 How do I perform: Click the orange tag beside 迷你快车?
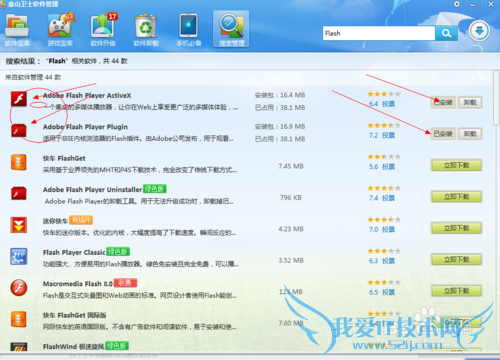81,220
